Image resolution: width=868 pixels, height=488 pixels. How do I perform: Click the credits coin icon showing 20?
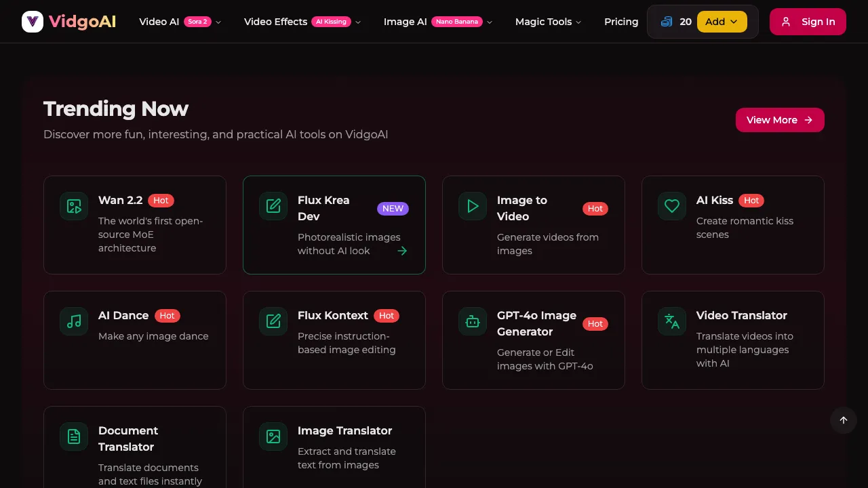[x=667, y=21]
